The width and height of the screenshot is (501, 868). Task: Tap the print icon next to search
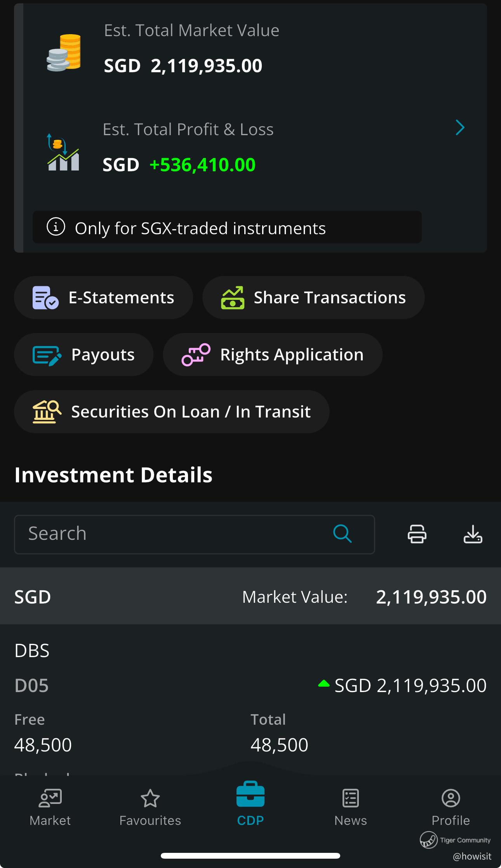coord(417,534)
